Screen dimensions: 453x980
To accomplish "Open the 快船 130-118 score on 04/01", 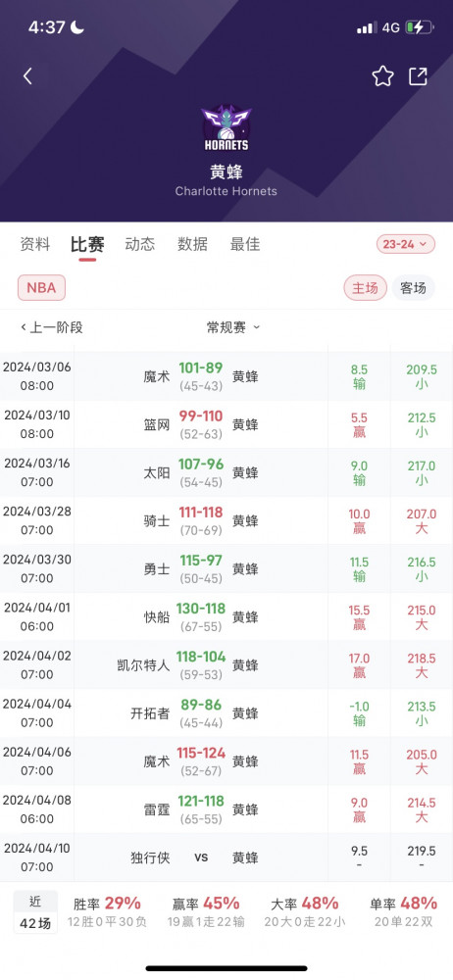I will [201, 609].
